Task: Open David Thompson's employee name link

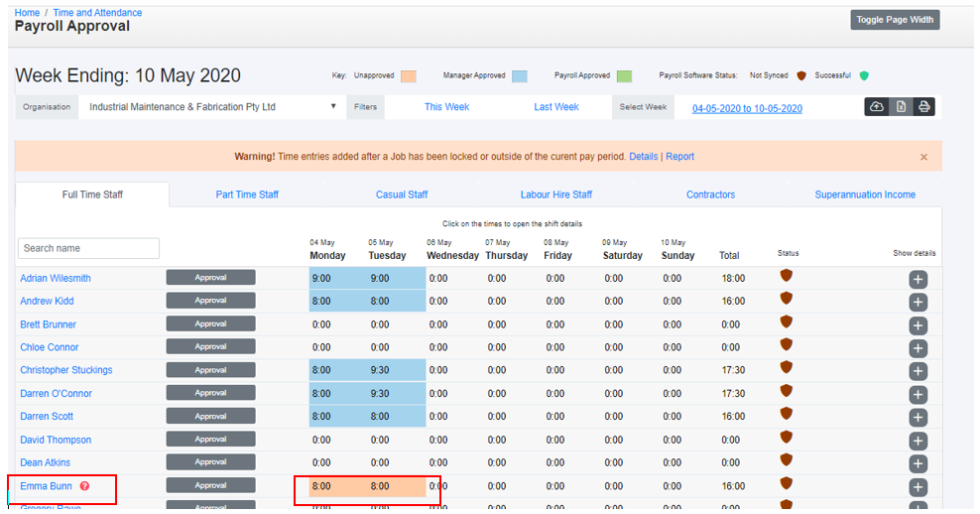Action: click(56, 440)
